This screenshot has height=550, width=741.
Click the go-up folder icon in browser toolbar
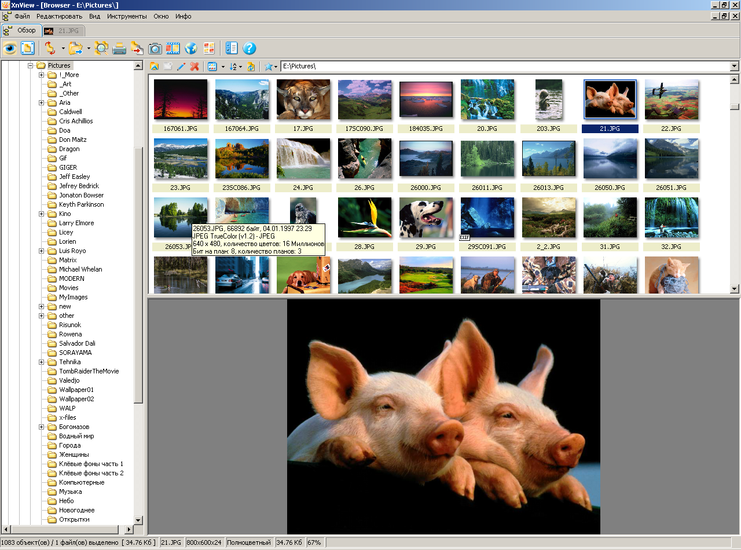pyautogui.click(x=154, y=67)
